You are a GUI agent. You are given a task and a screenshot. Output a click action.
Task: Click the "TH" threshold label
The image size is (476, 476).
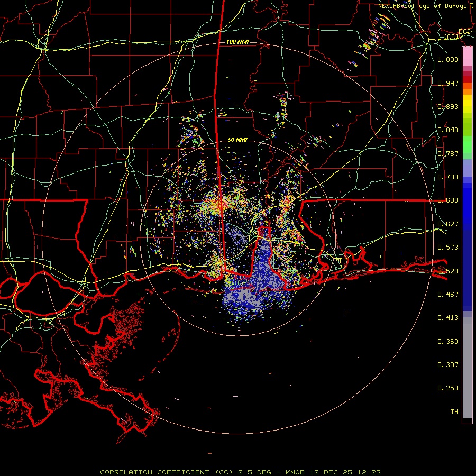coord(454,412)
